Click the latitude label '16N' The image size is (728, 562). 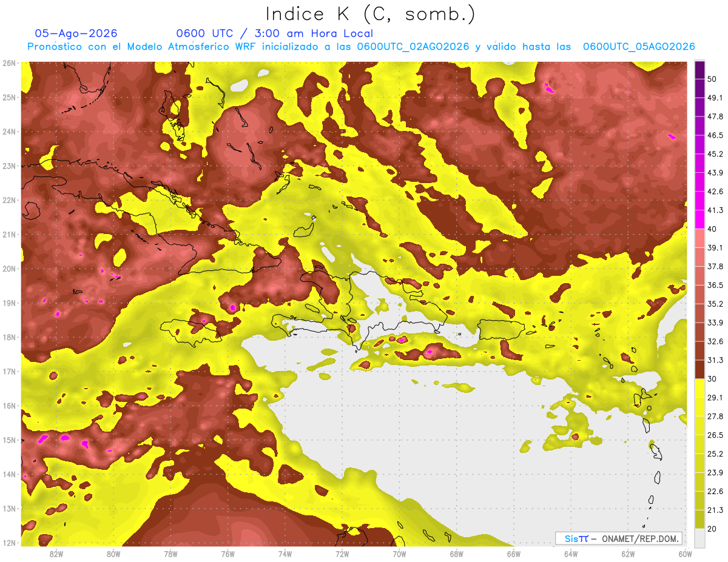(9, 406)
